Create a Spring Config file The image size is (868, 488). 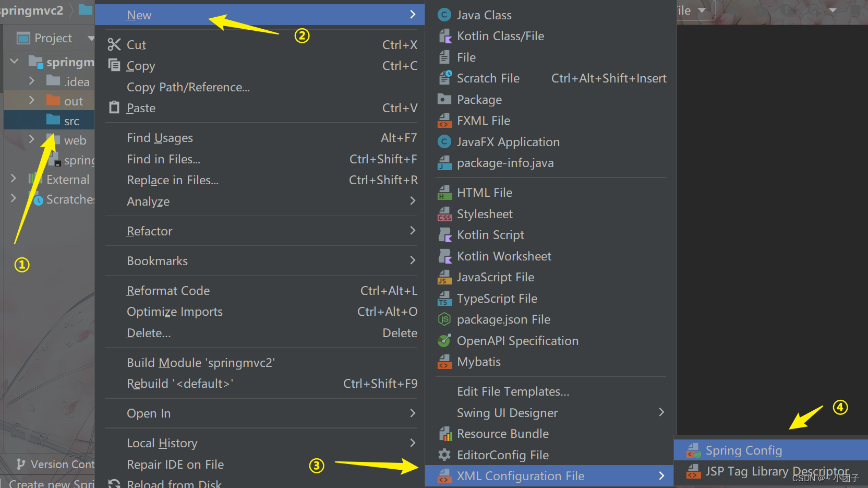pos(744,449)
